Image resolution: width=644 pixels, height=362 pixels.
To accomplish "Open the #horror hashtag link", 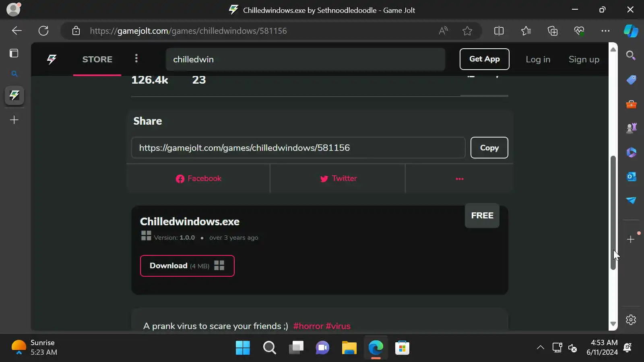I will click(308, 326).
